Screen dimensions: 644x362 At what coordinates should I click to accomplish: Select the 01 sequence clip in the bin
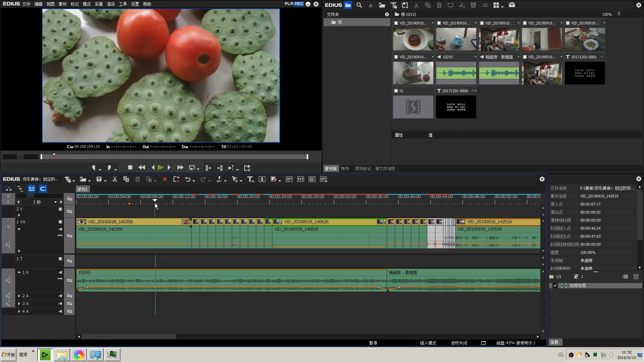(x=413, y=107)
